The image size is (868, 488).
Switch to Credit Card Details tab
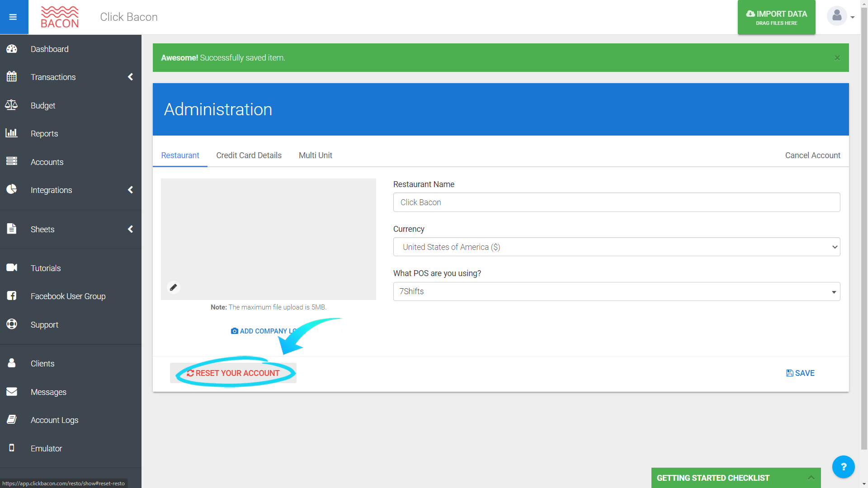pyautogui.click(x=249, y=155)
